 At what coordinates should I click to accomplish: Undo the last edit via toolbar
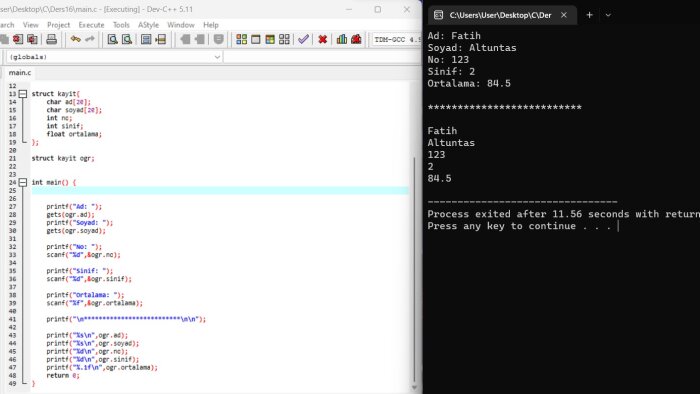click(75, 39)
